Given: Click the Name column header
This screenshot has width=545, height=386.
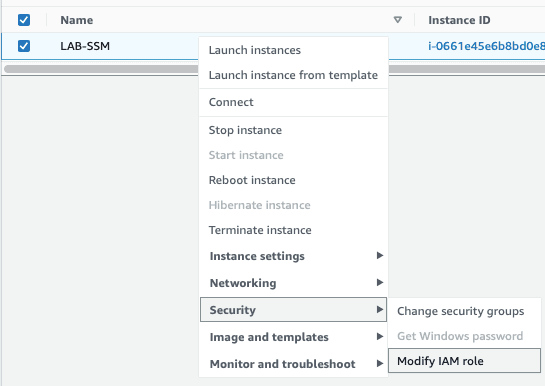Looking at the screenshot, I should click(77, 20).
